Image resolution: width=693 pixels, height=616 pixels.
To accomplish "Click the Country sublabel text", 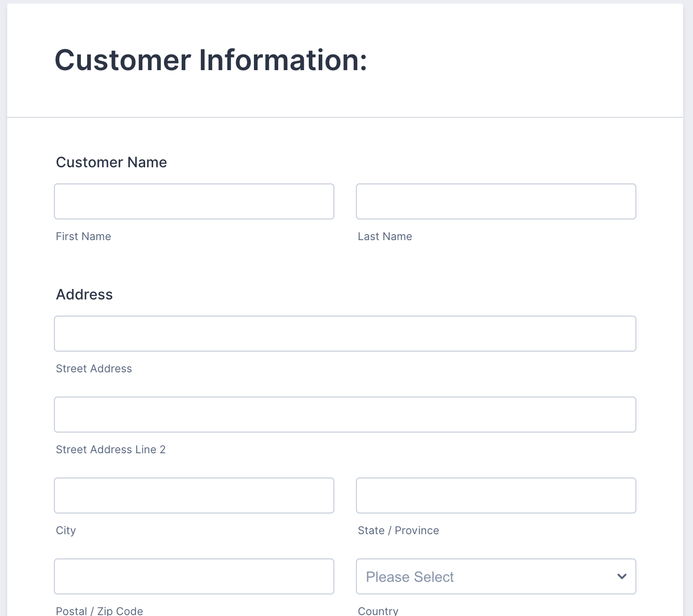I will coord(378,611).
